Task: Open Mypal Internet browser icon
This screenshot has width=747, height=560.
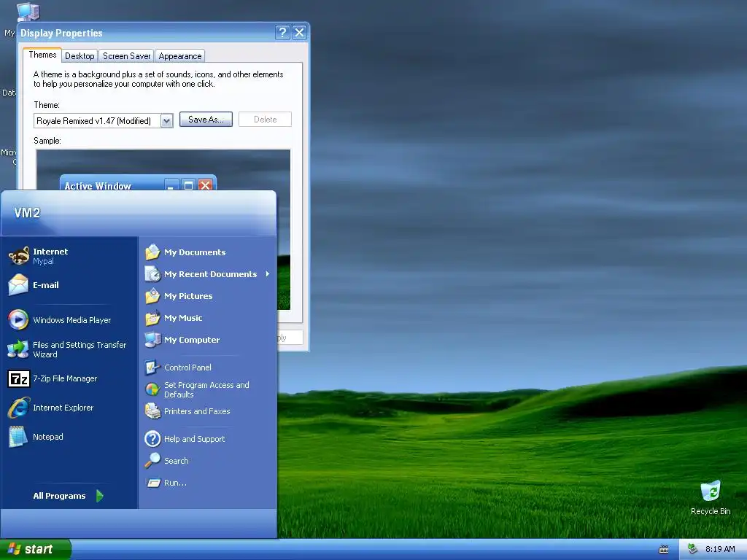Action: click(x=18, y=256)
